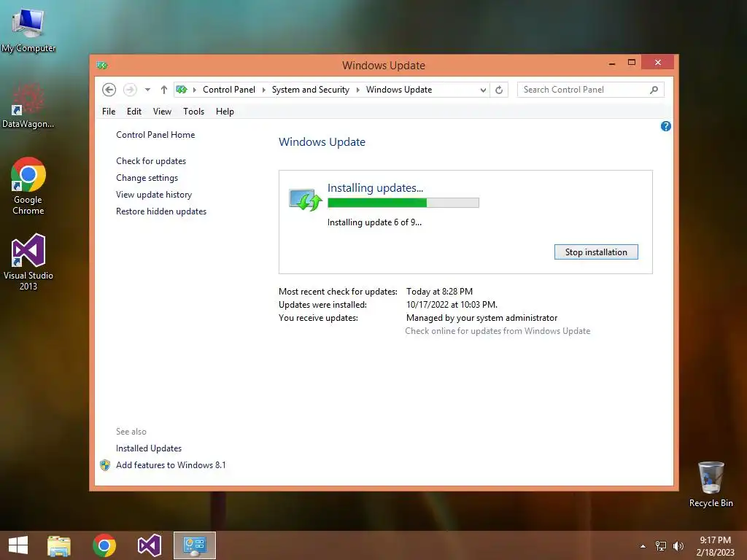
Task: Click the Windows Start button
Action: pos(18,545)
